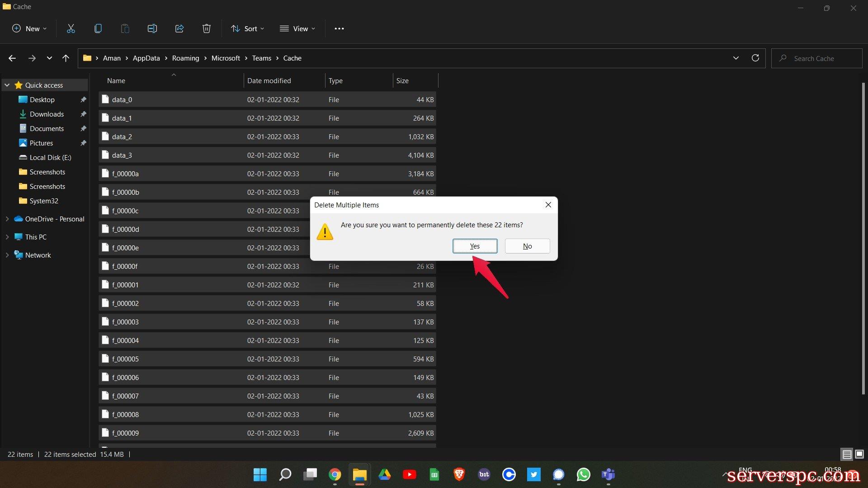
Task: Click the Delete trash icon
Action: click(x=207, y=28)
